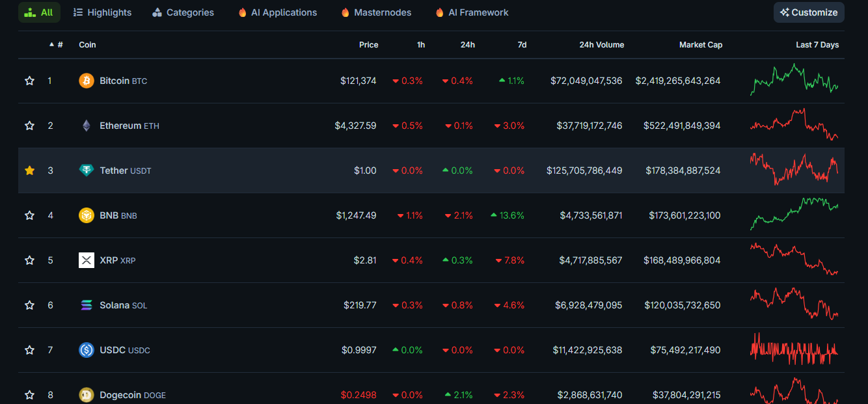Select the All tab
868x404 pixels.
point(39,12)
